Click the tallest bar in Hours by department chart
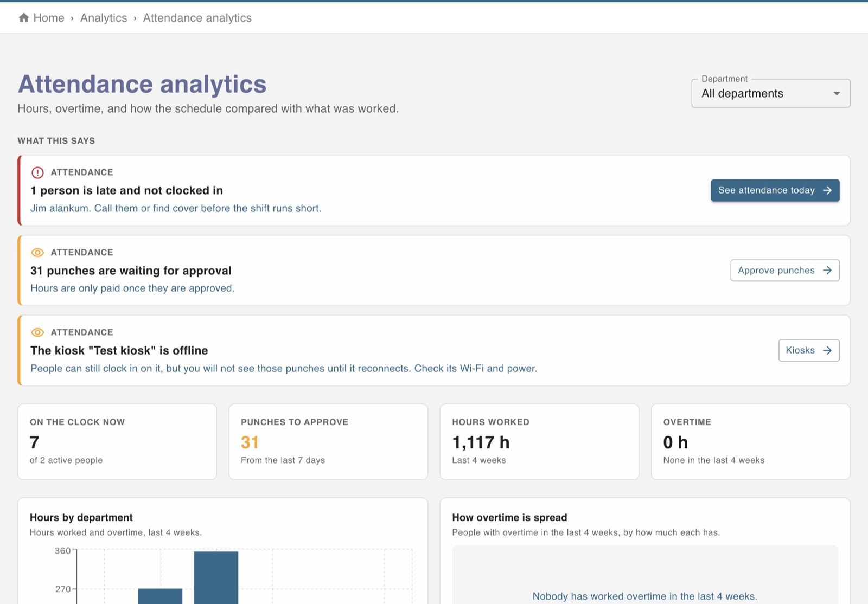This screenshot has width=868, height=604. click(216, 577)
